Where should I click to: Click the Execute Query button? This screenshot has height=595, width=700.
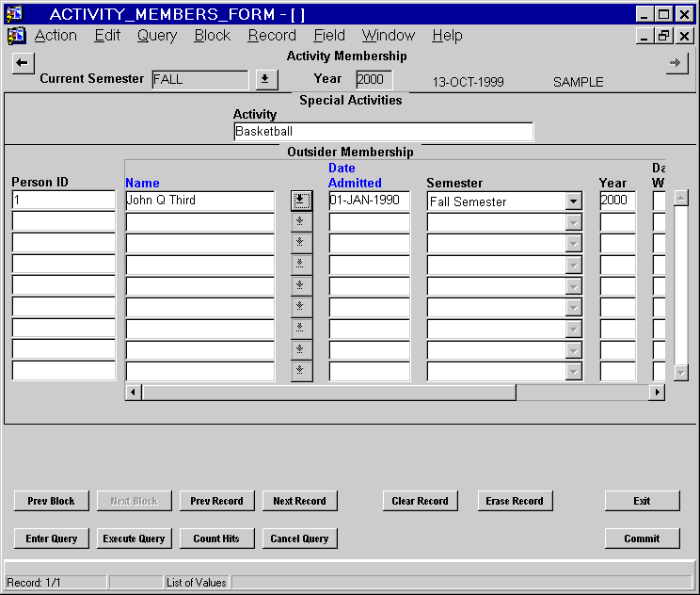[134, 539]
